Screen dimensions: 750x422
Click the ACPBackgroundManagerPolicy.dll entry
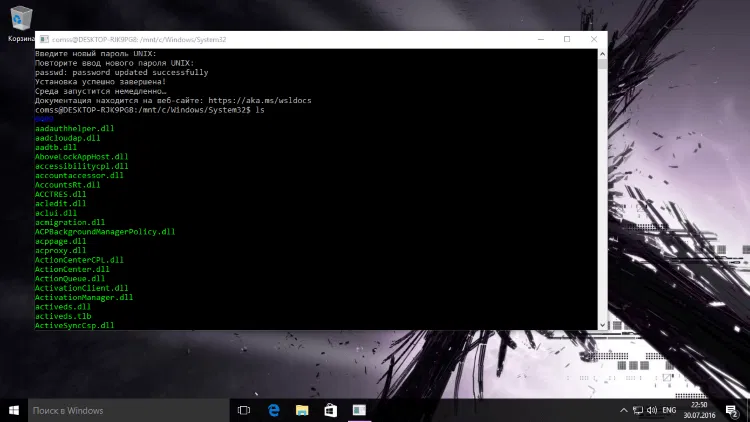(105, 232)
